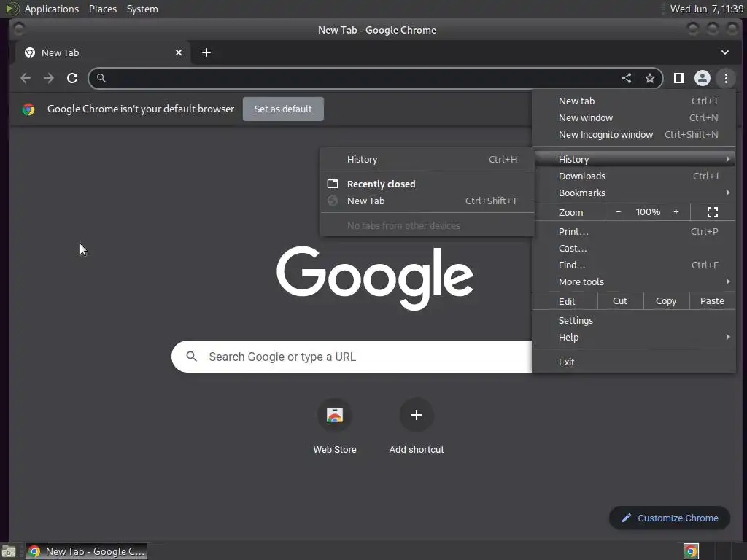Click the magnifier icon in address bar
747x560 pixels.
pyautogui.click(x=101, y=78)
